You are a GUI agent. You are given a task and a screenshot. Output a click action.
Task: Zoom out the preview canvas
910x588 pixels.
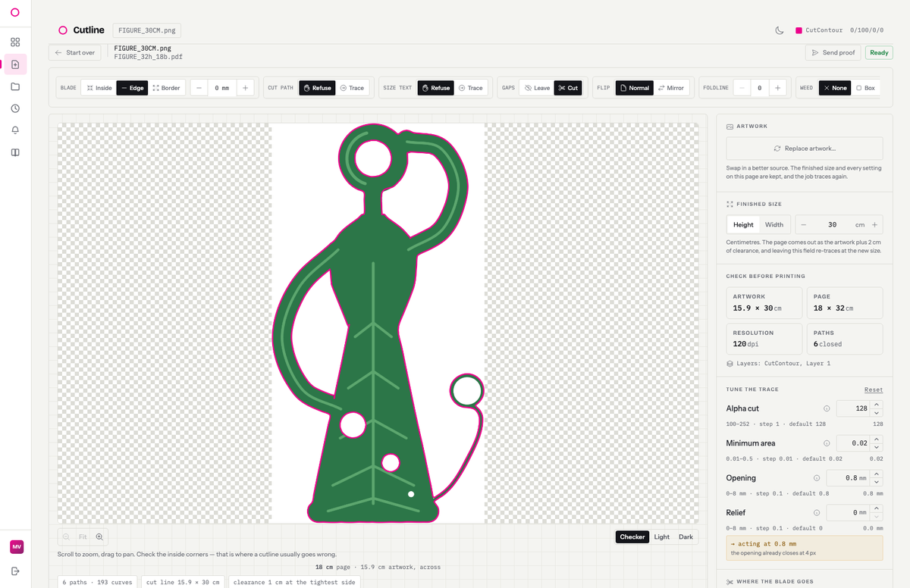66,536
